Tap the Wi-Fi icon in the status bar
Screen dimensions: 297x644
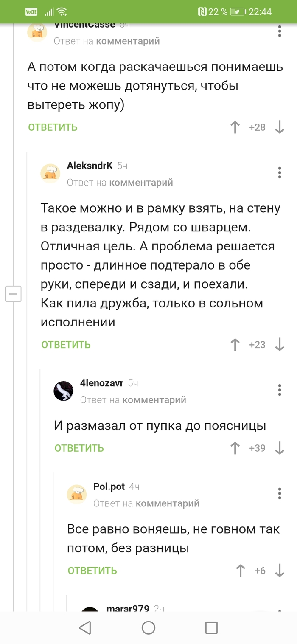click(x=62, y=12)
